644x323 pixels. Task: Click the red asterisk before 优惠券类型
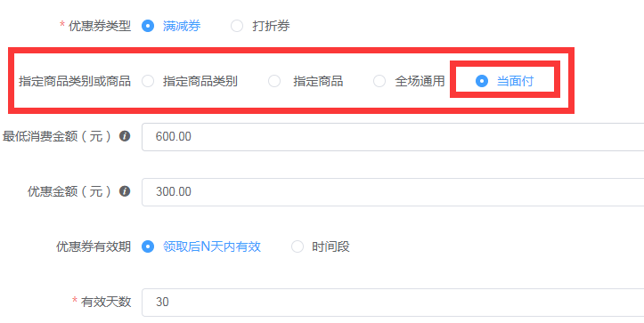(62, 25)
